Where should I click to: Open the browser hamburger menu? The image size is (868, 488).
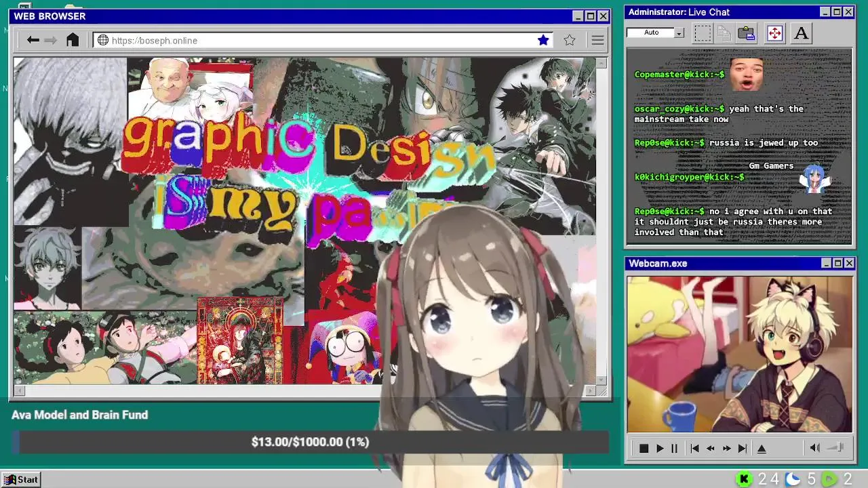(597, 41)
